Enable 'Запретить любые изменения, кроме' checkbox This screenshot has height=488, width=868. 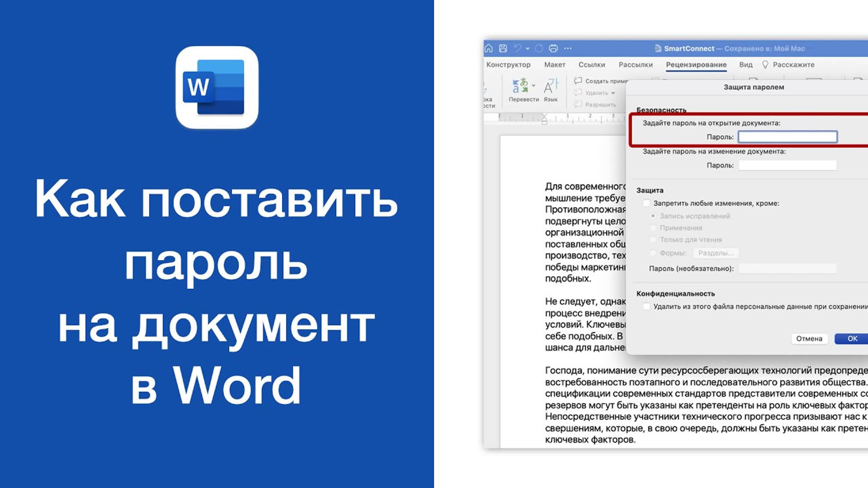646,203
